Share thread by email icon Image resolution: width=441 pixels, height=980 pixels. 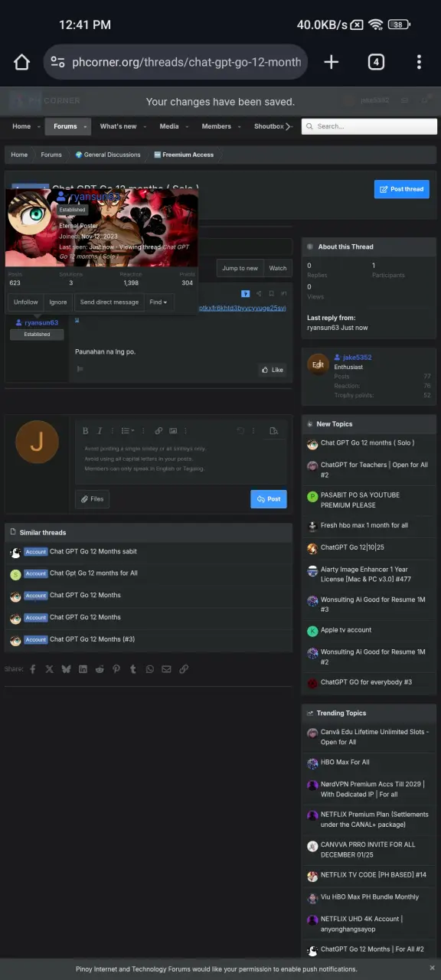click(x=167, y=669)
